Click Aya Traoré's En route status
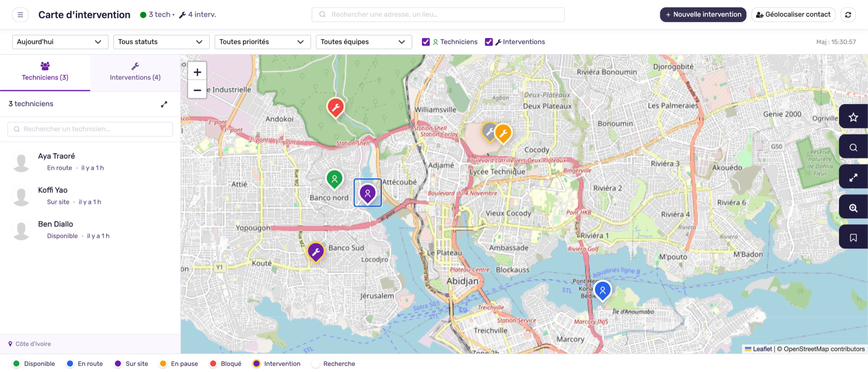Screen dimensions: 868x372 coord(59,168)
